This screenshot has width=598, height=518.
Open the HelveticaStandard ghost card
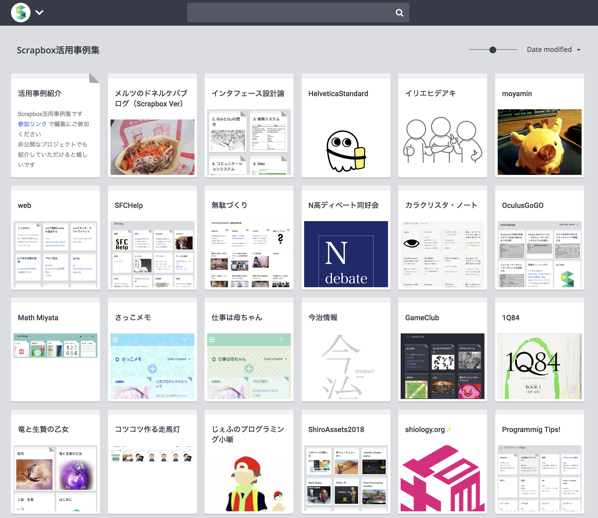346,125
